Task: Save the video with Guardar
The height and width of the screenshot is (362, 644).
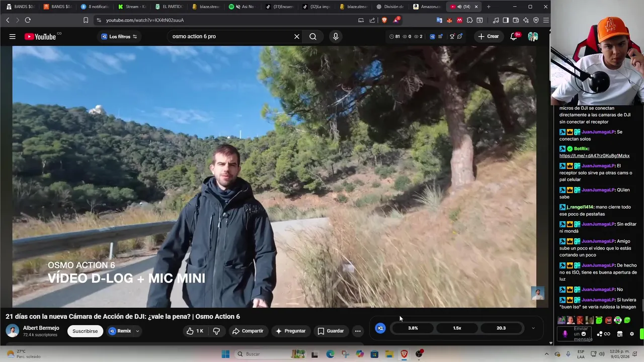Action: (331, 331)
